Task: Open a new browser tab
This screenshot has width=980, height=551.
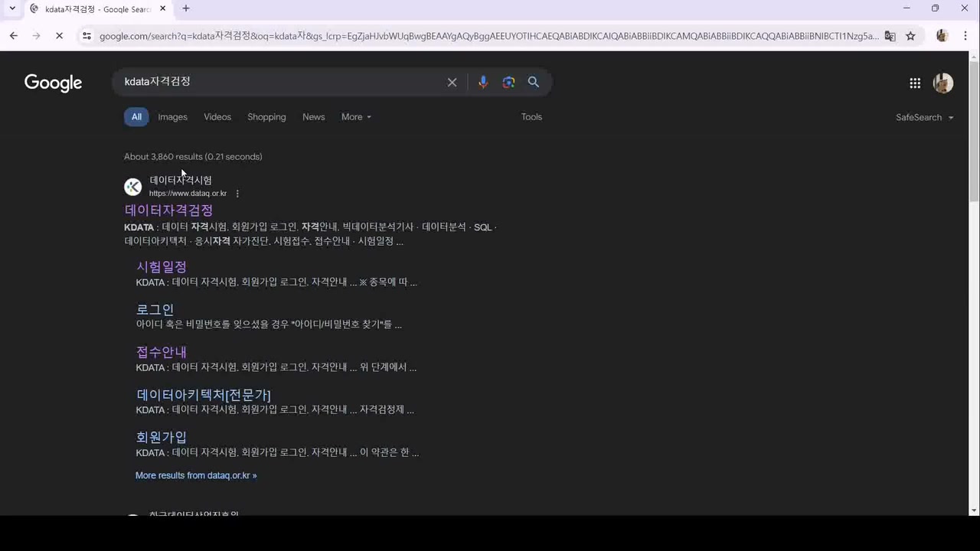Action: click(186, 8)
